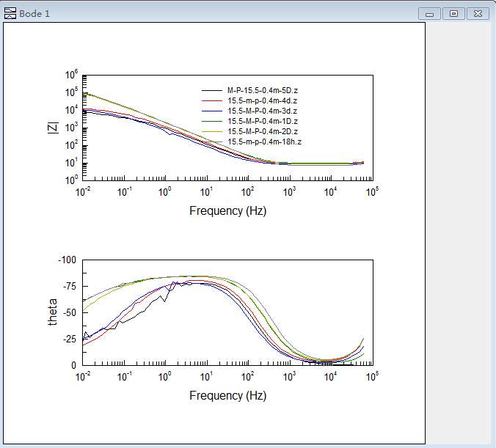The image size is (496, 448).
Task: Click the -25 tick on theta axis
Action: (70, 339)
